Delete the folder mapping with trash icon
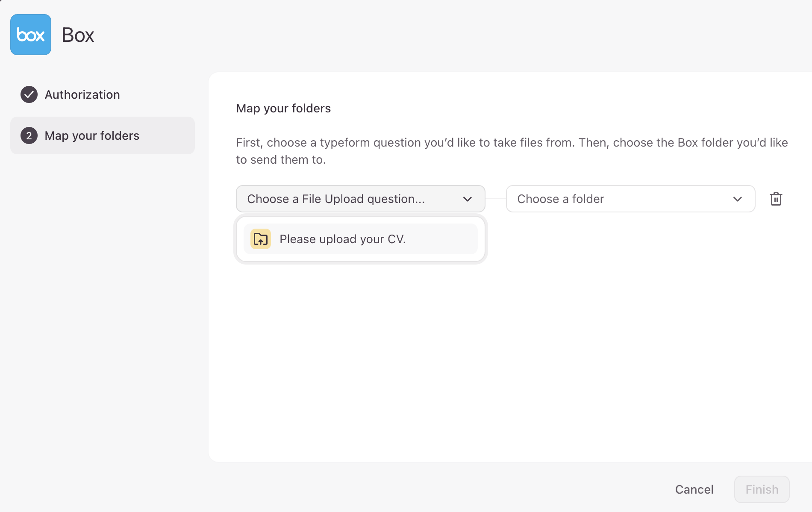Image resolution: width=812 pixels, height=512 pixels. (776, 199)
